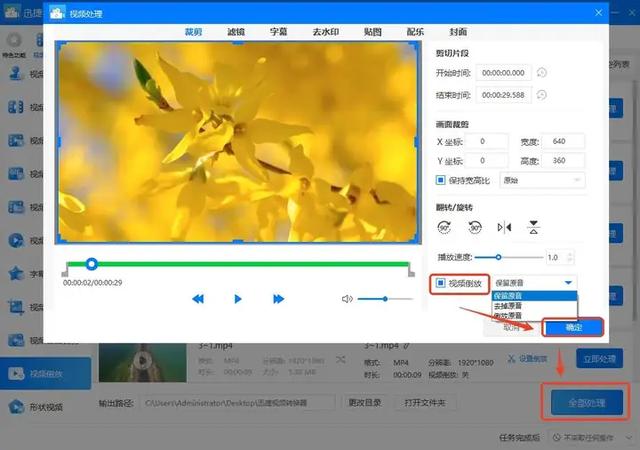640x450 pixels.
Task: Collapse the 保留原音 audio dropdown arrow
Action: pos(568,283)
